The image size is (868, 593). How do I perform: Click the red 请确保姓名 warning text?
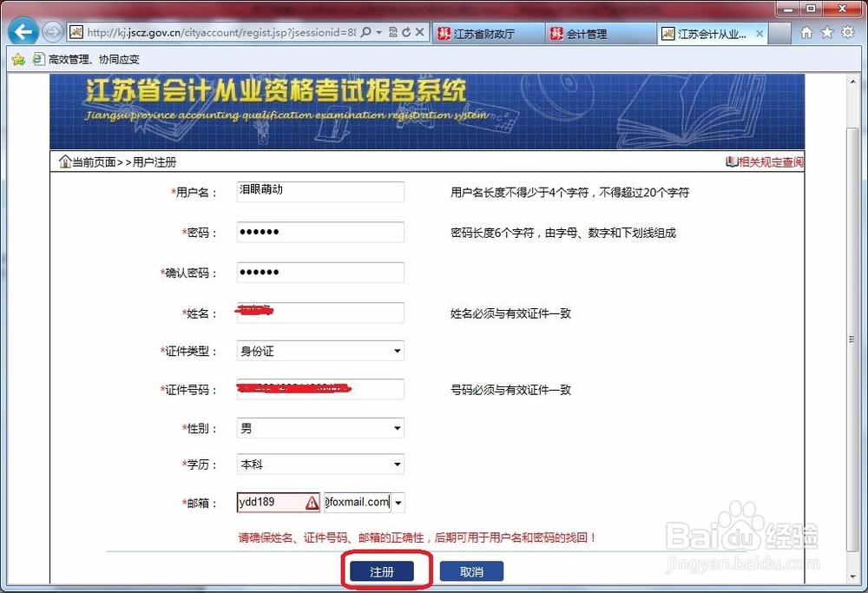point(418,537)
